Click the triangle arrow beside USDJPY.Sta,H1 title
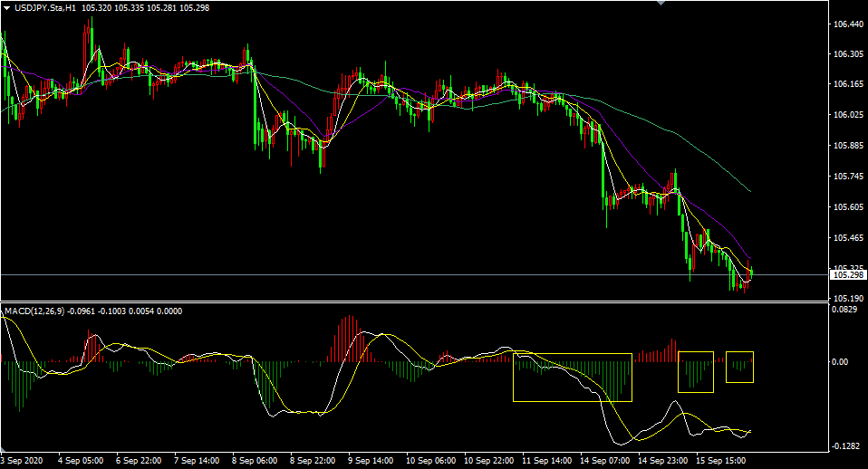 6,8
